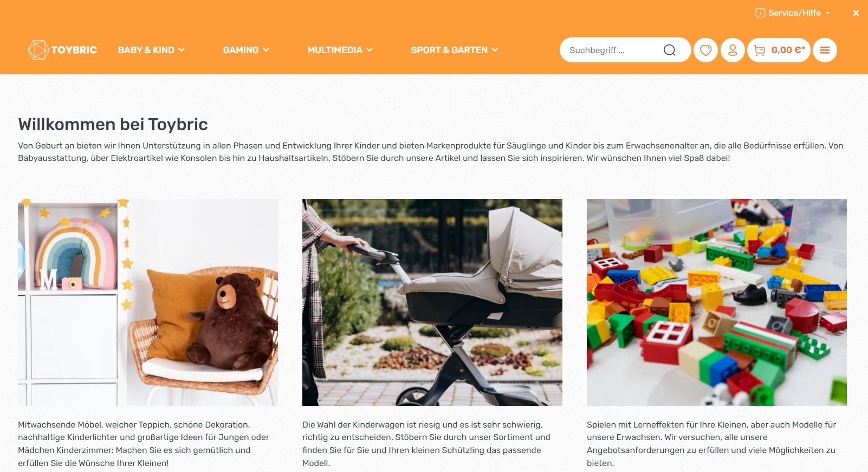
Task: Click into the Suchbegriff search field
Action: (612, 50)
